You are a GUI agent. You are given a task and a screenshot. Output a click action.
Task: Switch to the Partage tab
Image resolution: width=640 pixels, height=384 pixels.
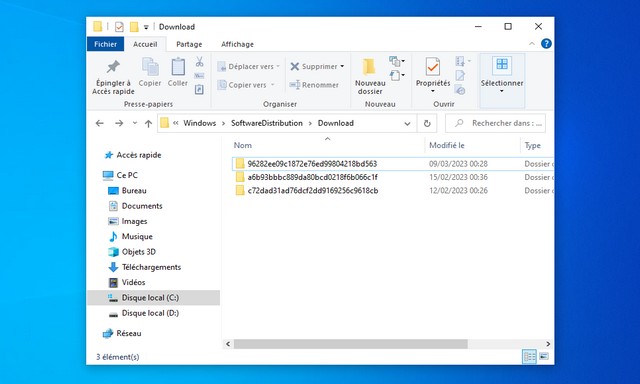pyautogui.click(x=189, y=44)
